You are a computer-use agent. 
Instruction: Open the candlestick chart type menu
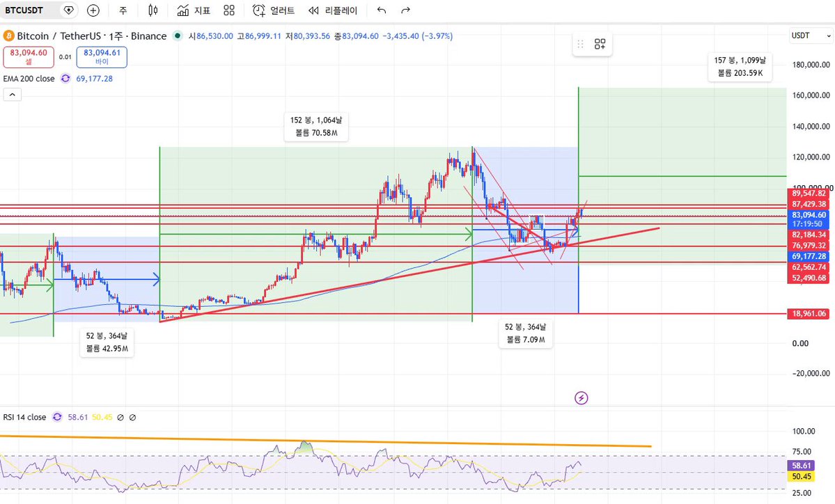point(153,10)
